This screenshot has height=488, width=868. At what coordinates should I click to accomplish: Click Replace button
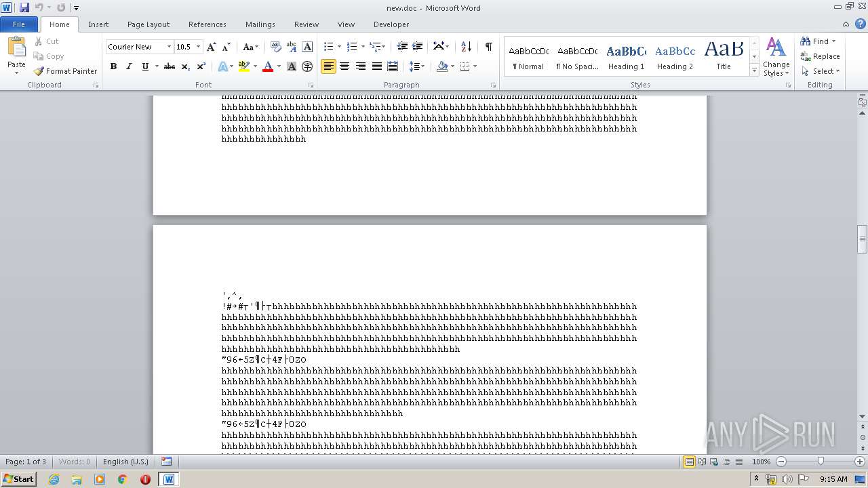820,56
